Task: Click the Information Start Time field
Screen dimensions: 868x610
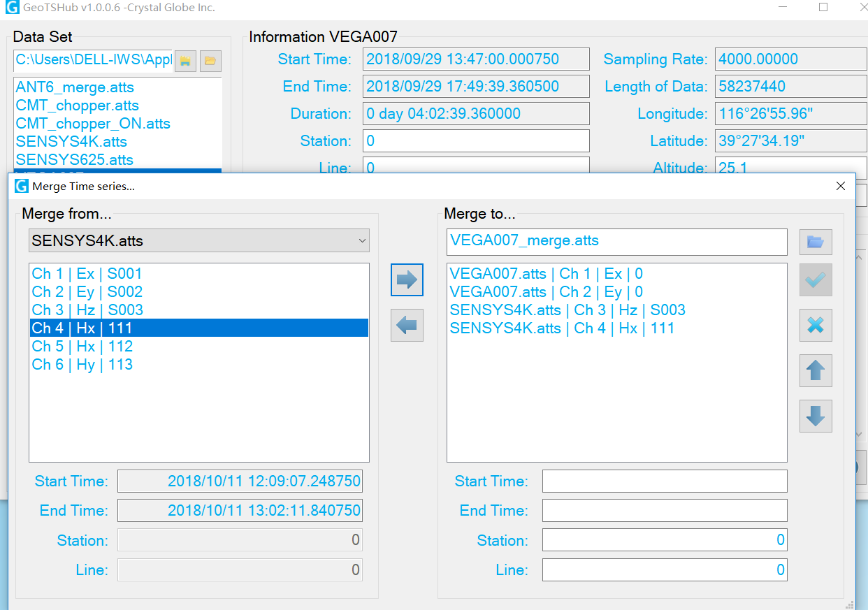Action: tap(476, 59)
